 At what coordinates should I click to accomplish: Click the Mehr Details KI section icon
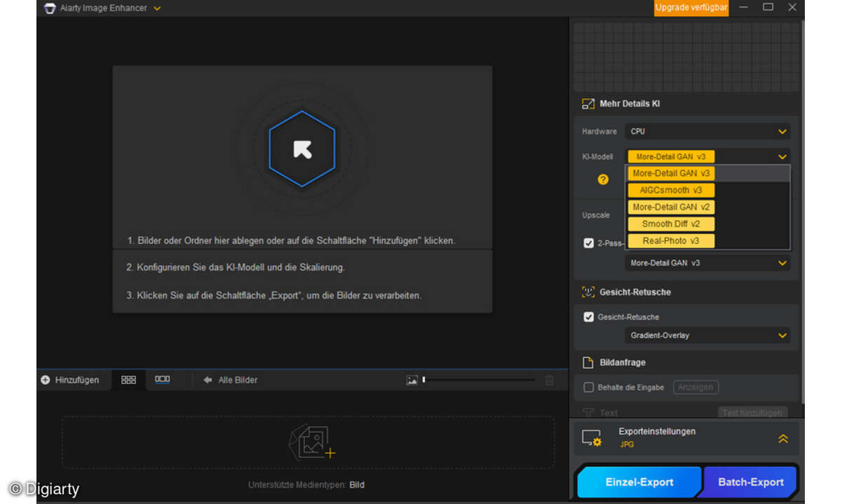[x=588, y=104]
